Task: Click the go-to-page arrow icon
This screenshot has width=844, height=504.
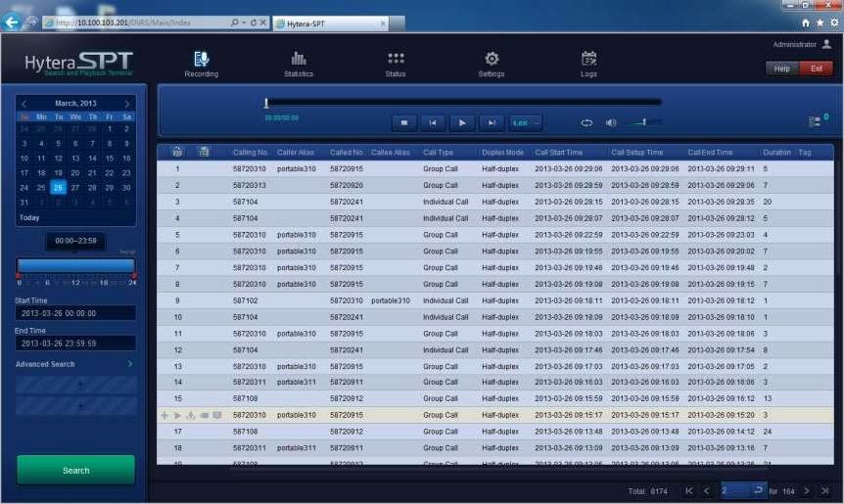Action: pos(758,490)
